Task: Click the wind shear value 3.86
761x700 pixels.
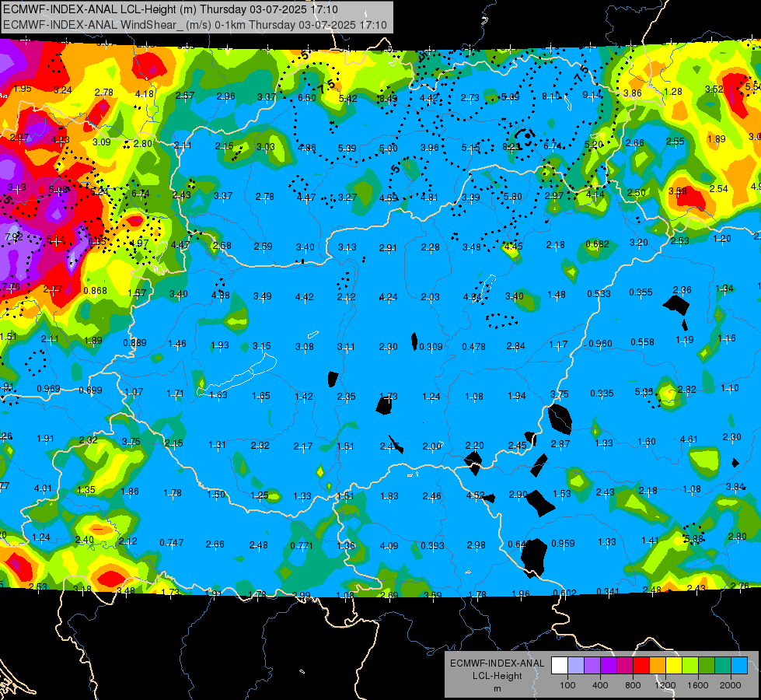Action: pyautogui.click(x=633, y=93)
